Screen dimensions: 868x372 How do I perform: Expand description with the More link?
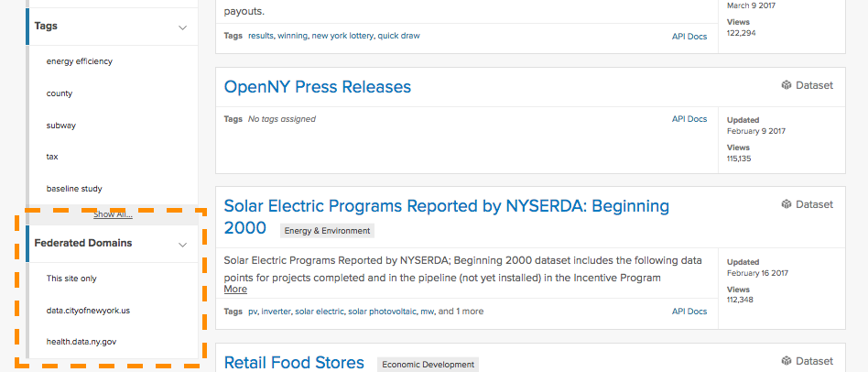(x=235, y=289)
